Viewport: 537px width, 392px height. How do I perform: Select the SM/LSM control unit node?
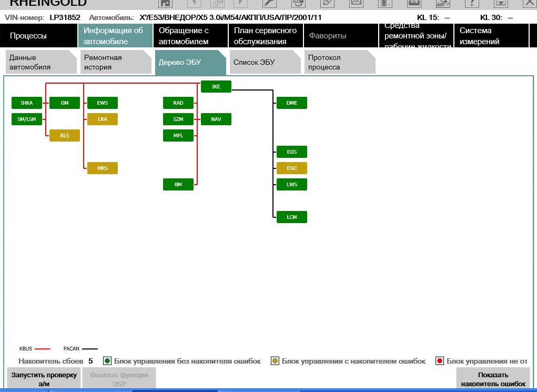tap(27, 119)
